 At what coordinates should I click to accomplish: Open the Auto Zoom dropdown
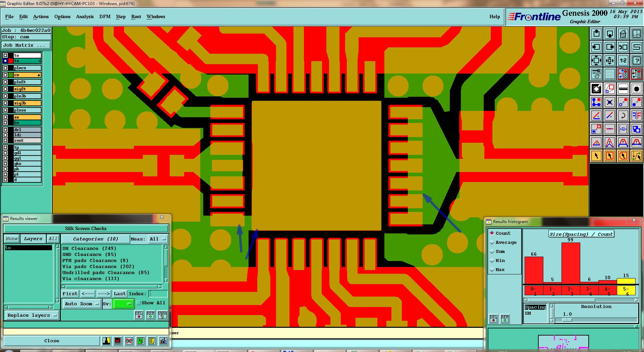(82, 304)
